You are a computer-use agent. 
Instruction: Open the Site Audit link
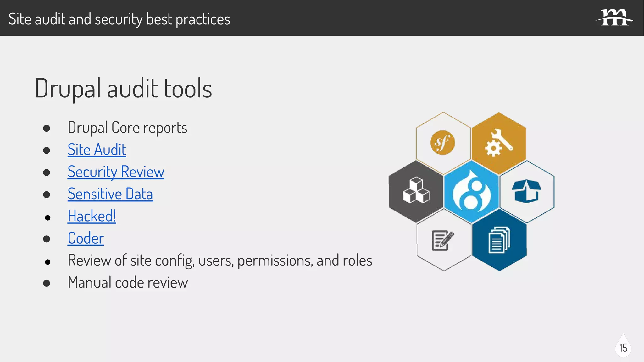coord(97,150)
